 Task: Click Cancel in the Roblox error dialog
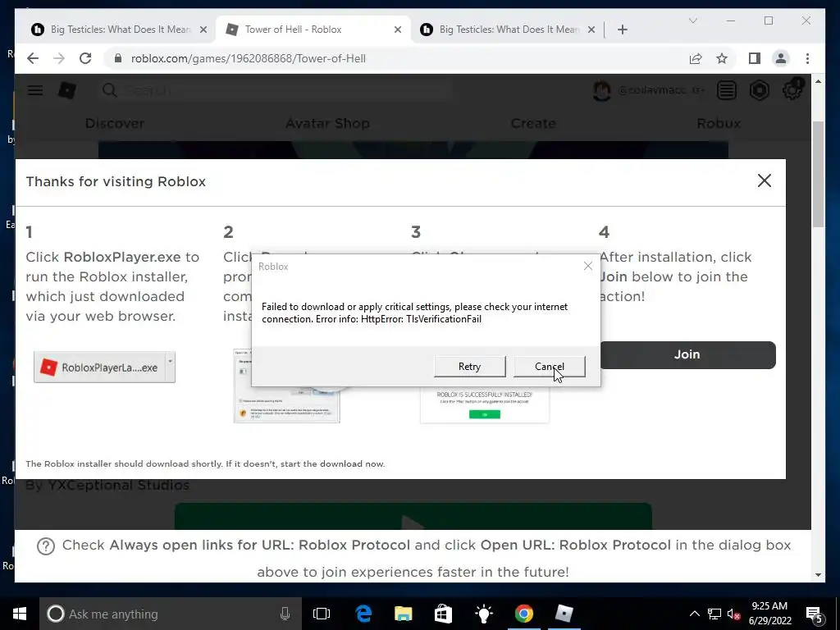pyautogui.click(x=549, y=367)
